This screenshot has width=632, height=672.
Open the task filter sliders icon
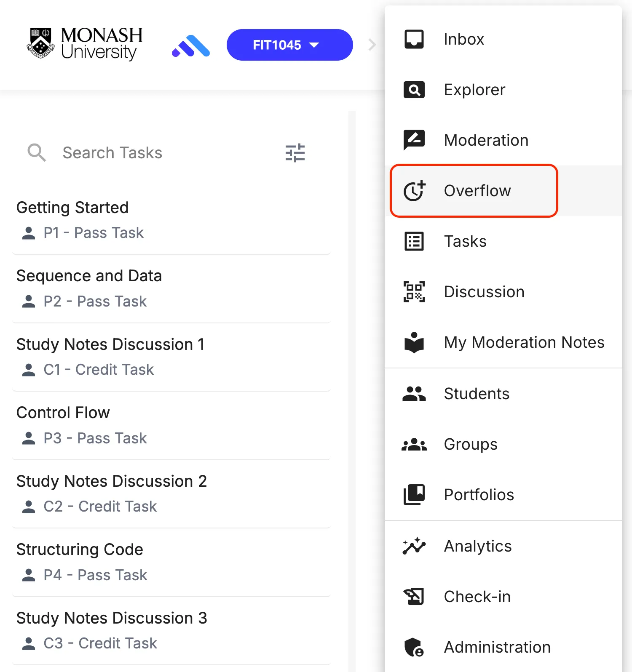(295, 153)
